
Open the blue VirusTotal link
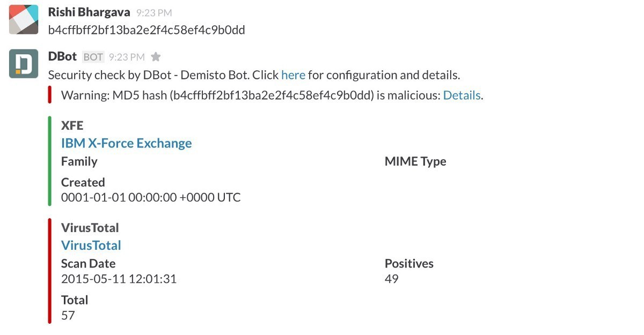pyautogui.click(x=91, y=245)
